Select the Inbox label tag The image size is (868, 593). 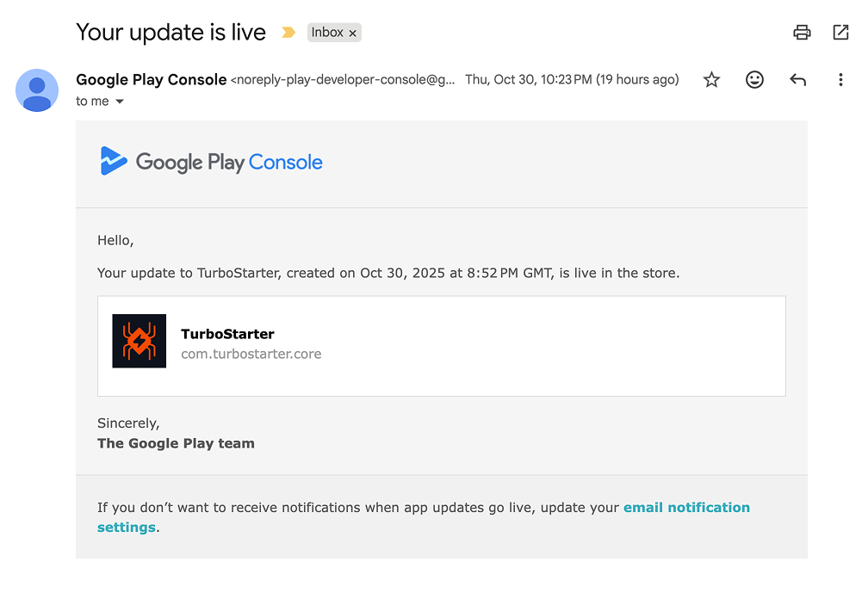[332, 32]
